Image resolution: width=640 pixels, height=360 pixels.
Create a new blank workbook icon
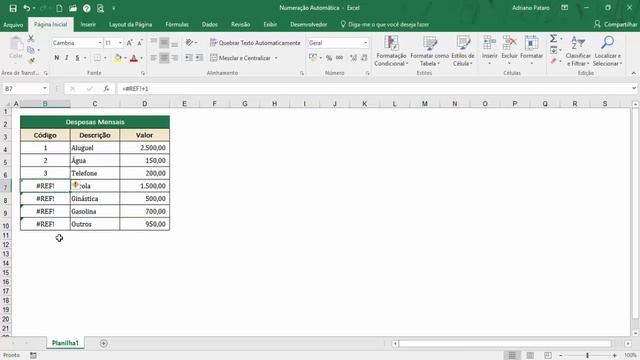point(59,8)
